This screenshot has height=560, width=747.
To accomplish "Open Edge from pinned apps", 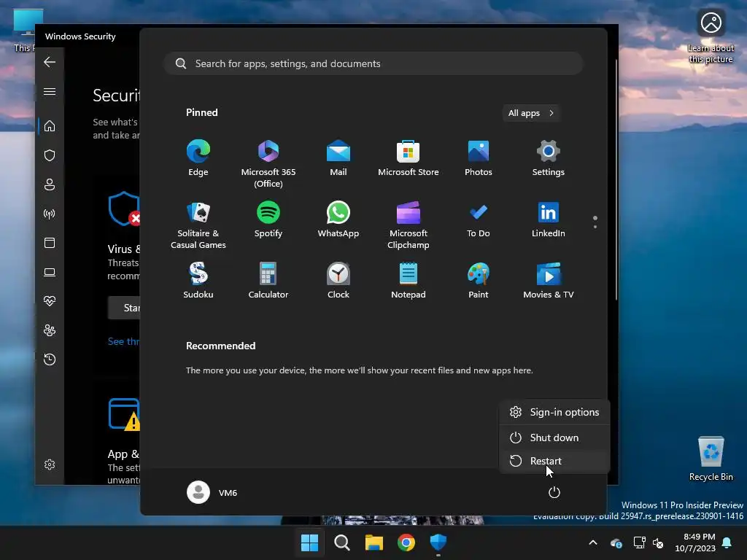I will click(x=198, y=158).
